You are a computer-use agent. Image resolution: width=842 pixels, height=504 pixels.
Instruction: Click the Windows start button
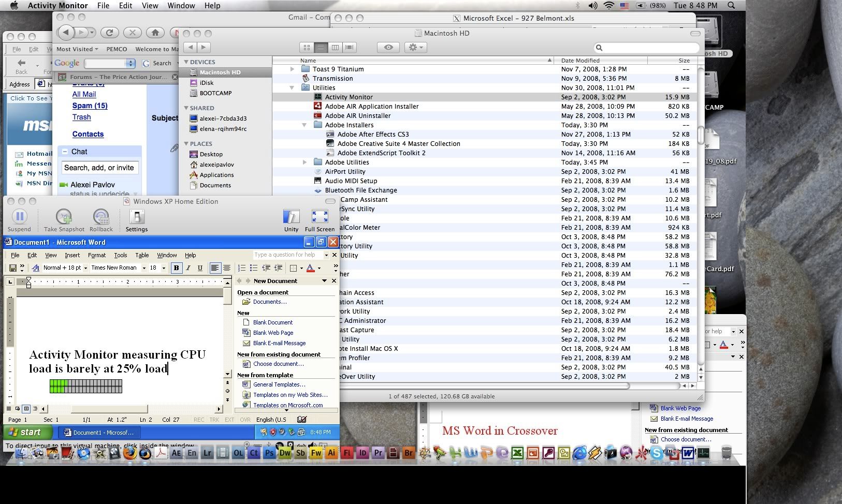(x=28, y=432)
